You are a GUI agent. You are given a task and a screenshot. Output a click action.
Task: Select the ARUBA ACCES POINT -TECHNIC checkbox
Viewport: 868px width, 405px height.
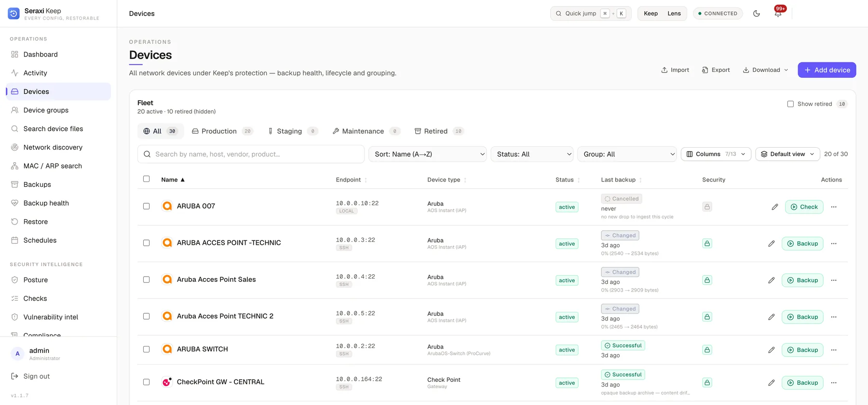(146, 243)
